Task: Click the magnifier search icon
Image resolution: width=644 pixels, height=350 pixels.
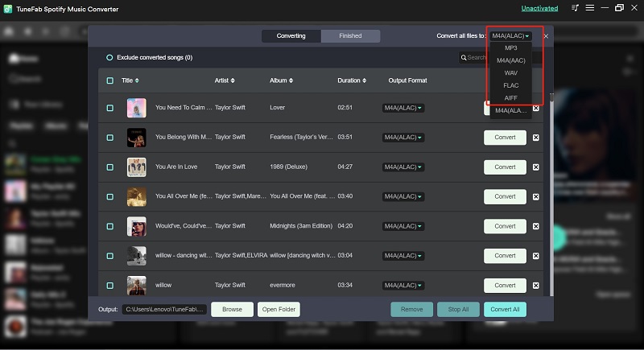Action: tap(464, 58)
